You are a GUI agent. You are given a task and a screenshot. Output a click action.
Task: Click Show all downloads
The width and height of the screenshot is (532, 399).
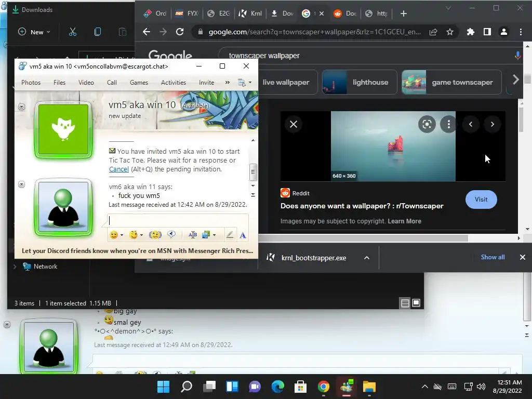click(493, 257)
